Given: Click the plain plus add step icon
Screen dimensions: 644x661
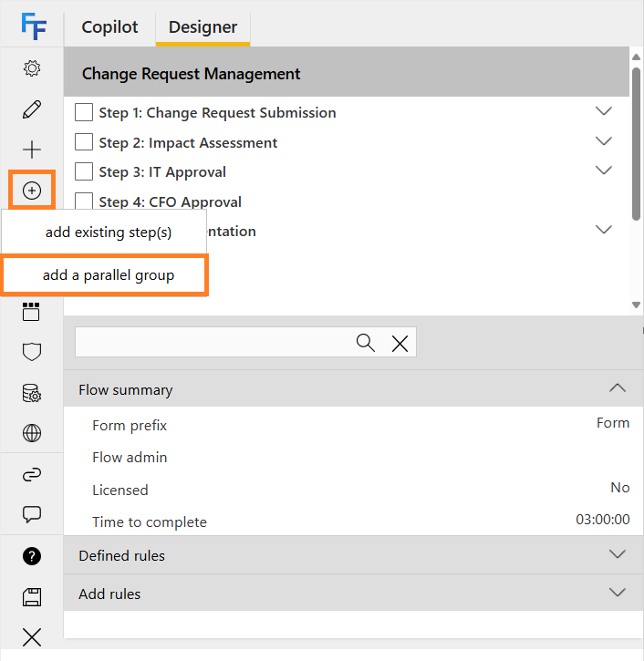Looking at the screenshot, I should click(x=32, y=150).
